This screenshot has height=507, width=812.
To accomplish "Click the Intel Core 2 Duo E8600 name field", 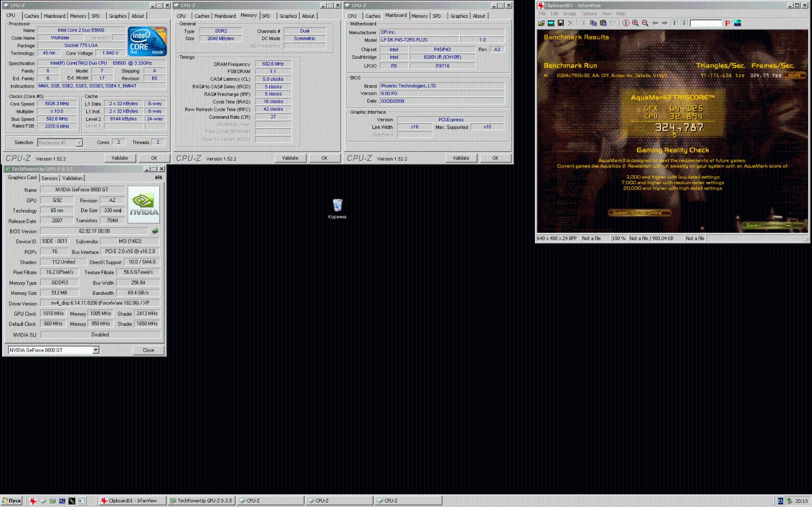I will click(x=81, y=30).
